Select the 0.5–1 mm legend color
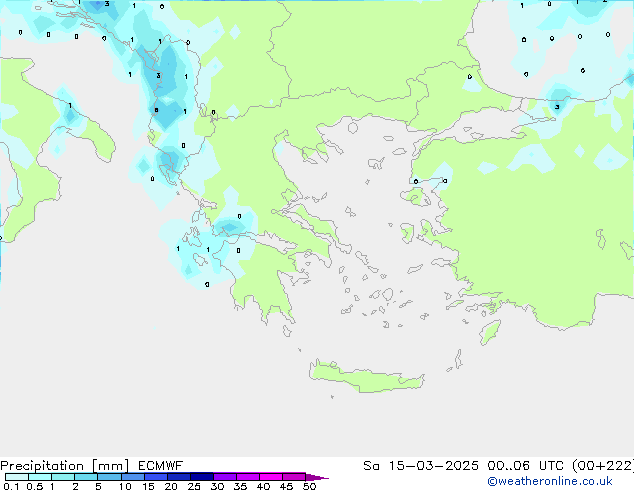 click(40, 477)
